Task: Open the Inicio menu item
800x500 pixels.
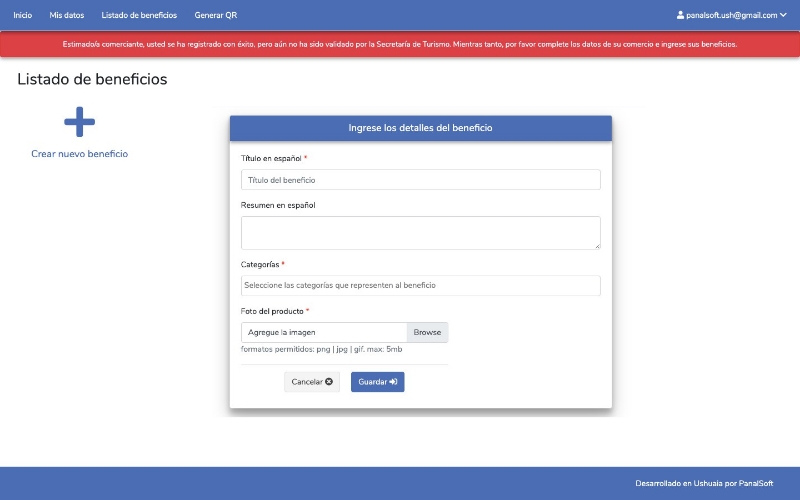Action: click(22, 15)
